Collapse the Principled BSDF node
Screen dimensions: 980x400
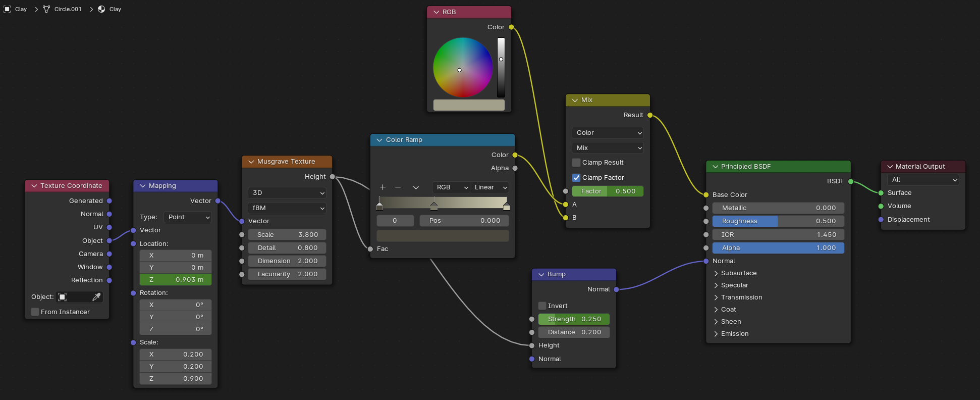point(715,167)
